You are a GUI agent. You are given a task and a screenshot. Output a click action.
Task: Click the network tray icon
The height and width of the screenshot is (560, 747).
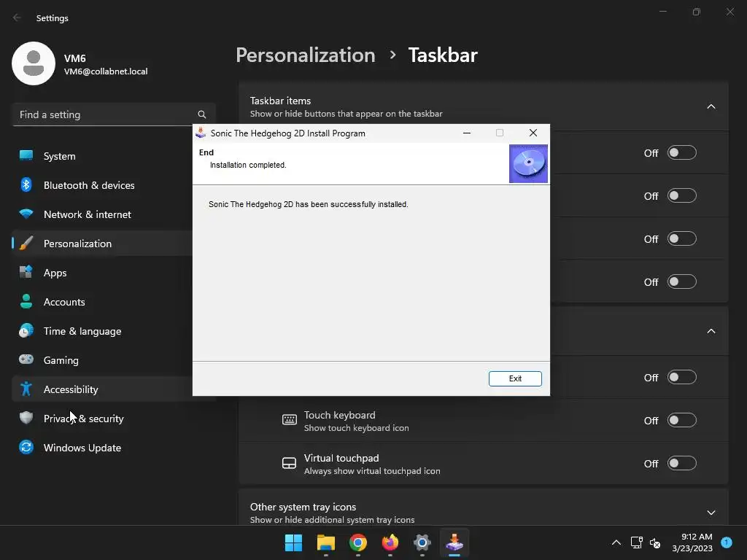[x=636, y=542]
